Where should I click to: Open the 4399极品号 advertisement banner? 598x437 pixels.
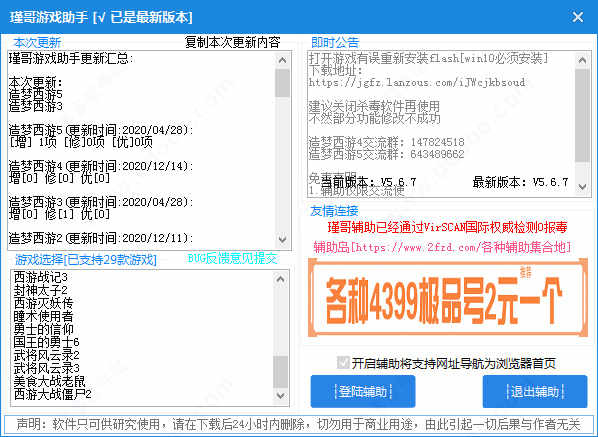[x=448, y=298]
